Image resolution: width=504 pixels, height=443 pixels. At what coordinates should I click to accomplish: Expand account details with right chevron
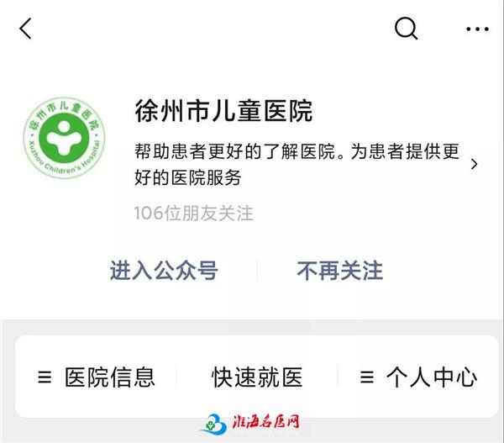coord(474,164)
